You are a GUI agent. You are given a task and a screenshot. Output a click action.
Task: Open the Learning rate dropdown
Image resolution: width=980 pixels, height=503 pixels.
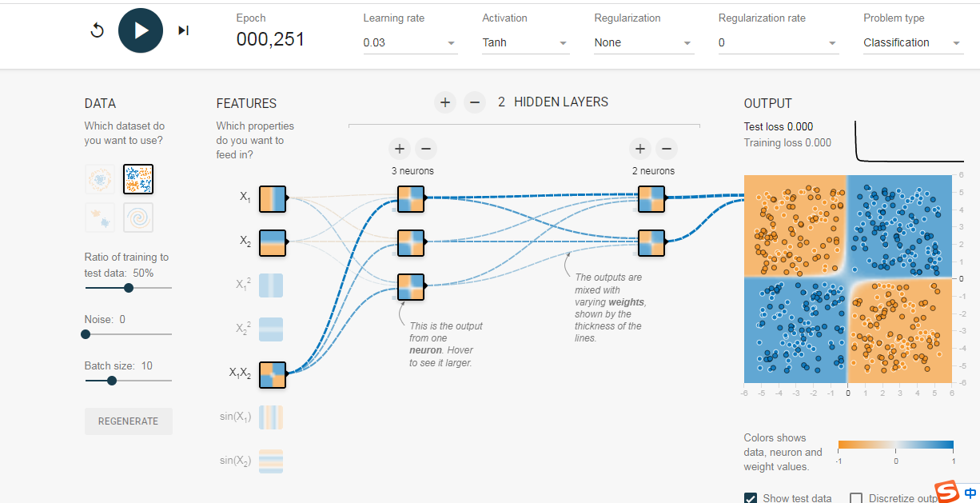coord(410,43)
